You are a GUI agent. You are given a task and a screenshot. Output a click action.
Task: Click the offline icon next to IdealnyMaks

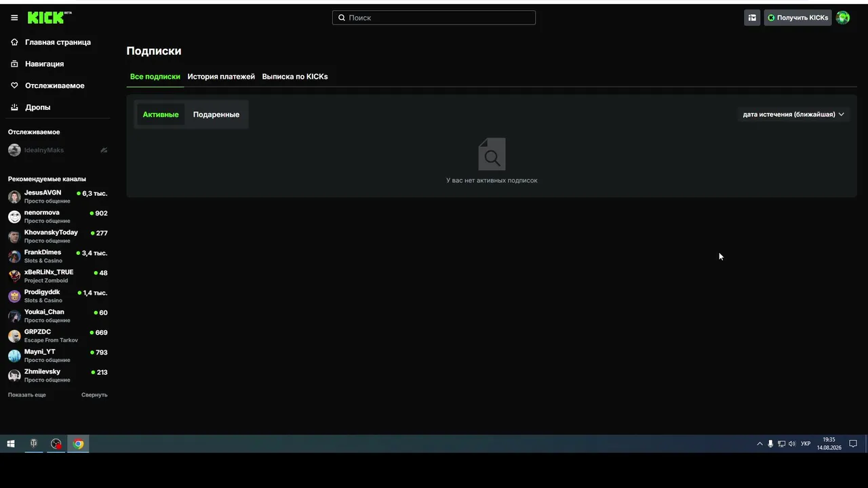click(x=104, y=150)
